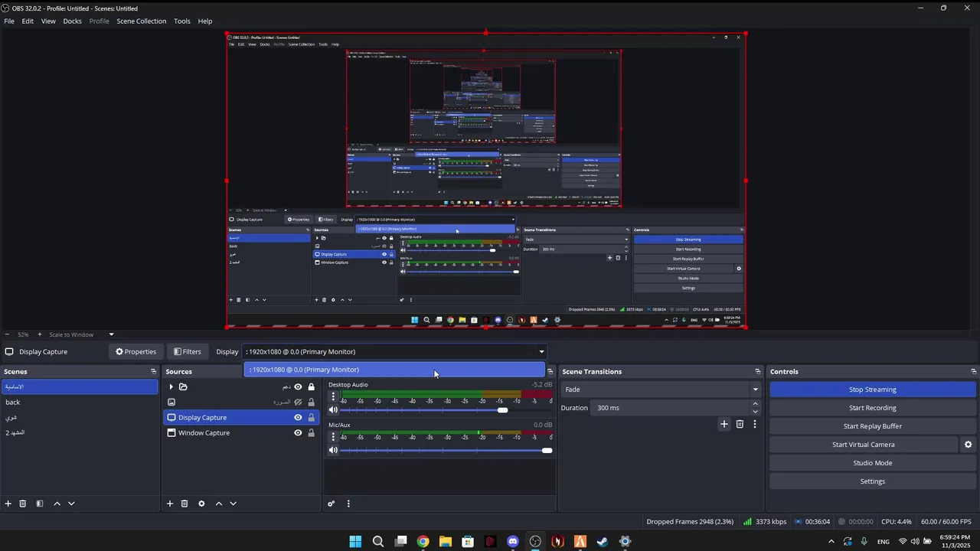The width and height of the screenshot is (980, 551).
Task: Click the transition Duration 300 ms field
Action: point(670,408)
